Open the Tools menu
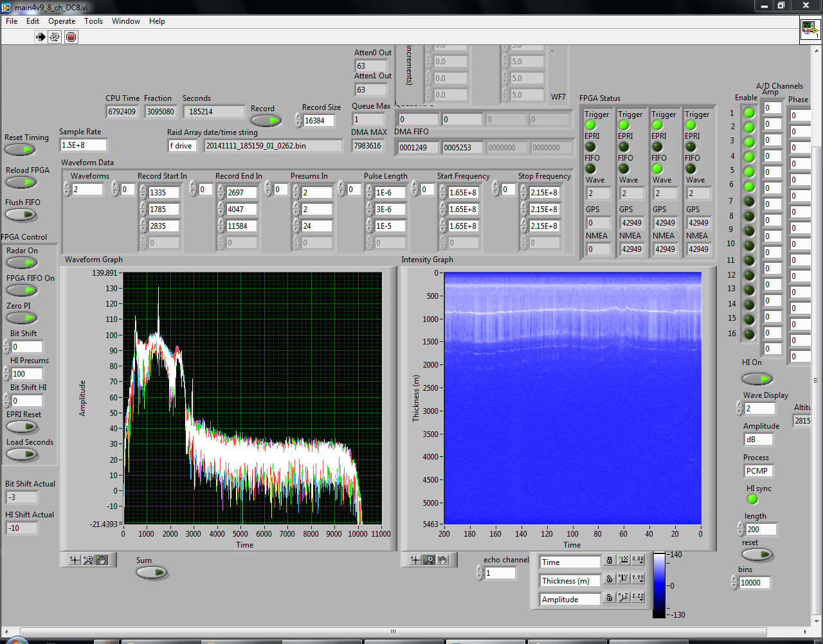The height and width of the screenshot is (644, 823). click(x=93, y=21)
